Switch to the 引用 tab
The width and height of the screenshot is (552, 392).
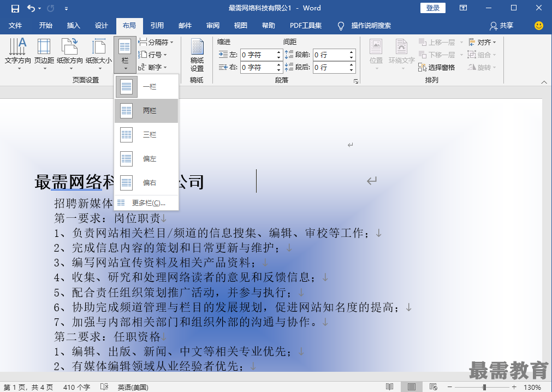(157, 26)
